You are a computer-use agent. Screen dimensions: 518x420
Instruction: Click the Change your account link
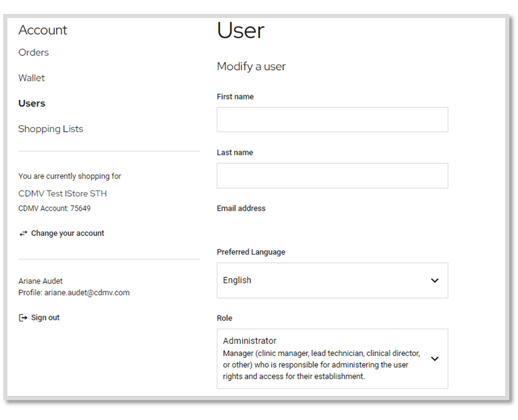(x=67, y=233)
